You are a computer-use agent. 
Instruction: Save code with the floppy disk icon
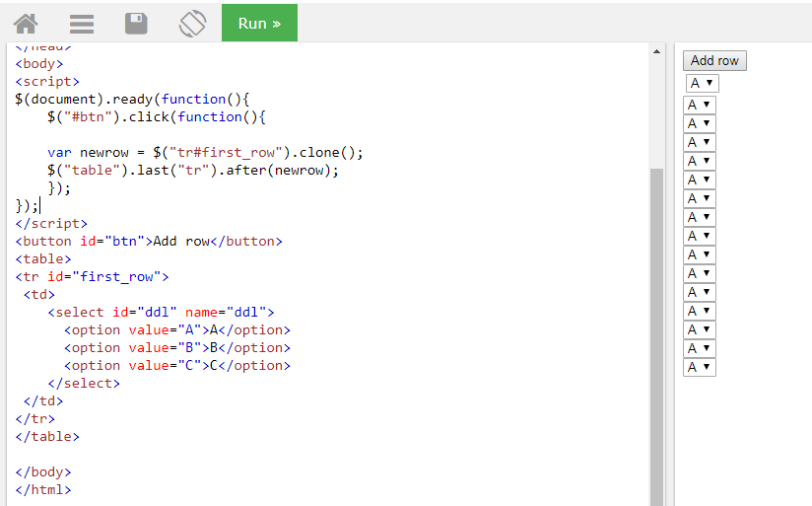click(x=136, y=24)
